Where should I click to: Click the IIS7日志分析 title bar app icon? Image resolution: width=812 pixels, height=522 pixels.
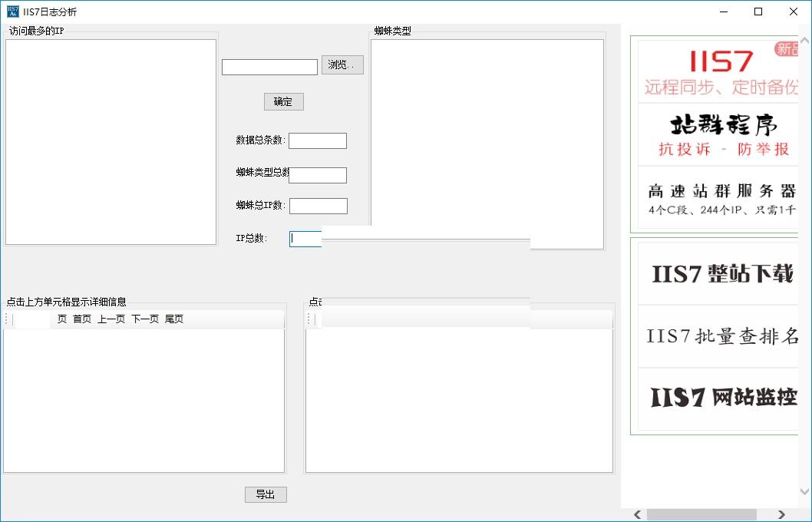click(13, 12)
